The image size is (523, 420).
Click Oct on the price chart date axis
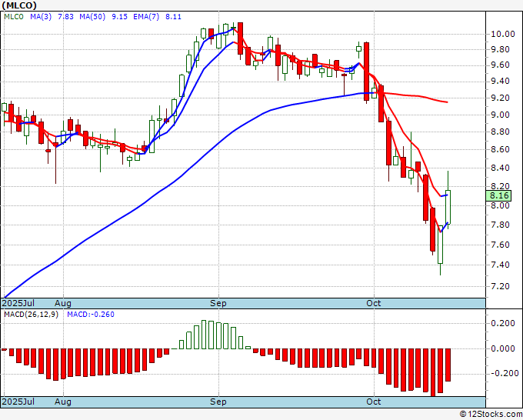pos(373,303)
